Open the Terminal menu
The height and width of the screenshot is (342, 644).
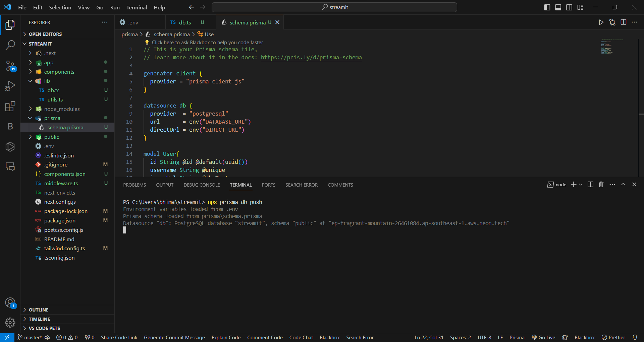[137, 7]
